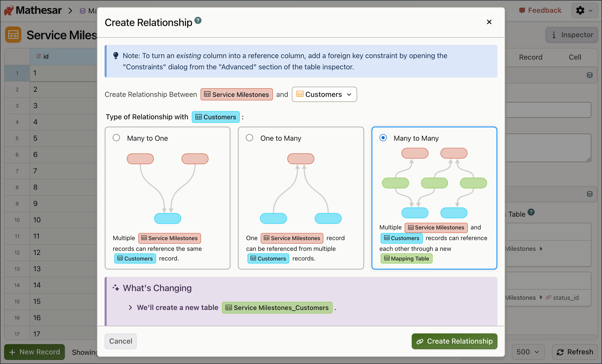The width and height of the screenshot is (602, 364).
Task: Click the Many to Many diagram
Action: [434, 183]
